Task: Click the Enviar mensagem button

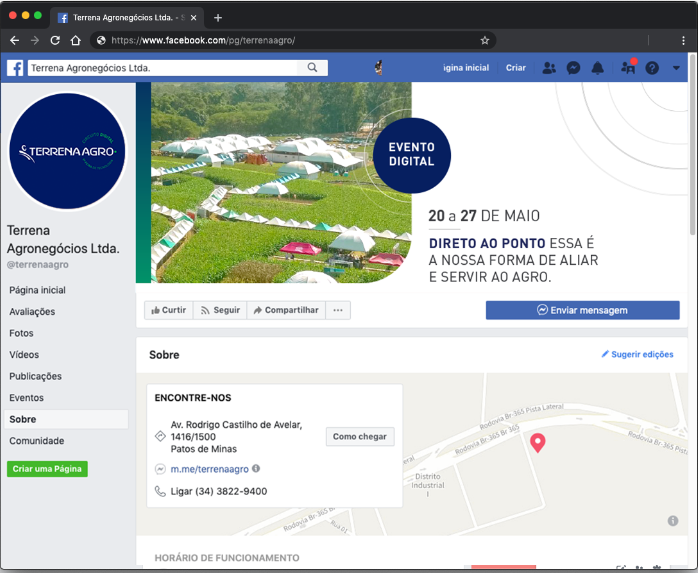Action: [x=583, y=310]
